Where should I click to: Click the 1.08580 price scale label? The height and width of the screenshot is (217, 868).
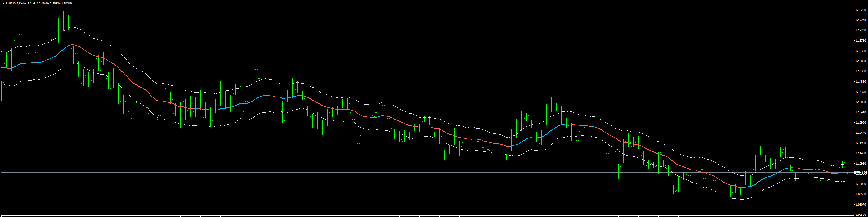coord(861,215)
